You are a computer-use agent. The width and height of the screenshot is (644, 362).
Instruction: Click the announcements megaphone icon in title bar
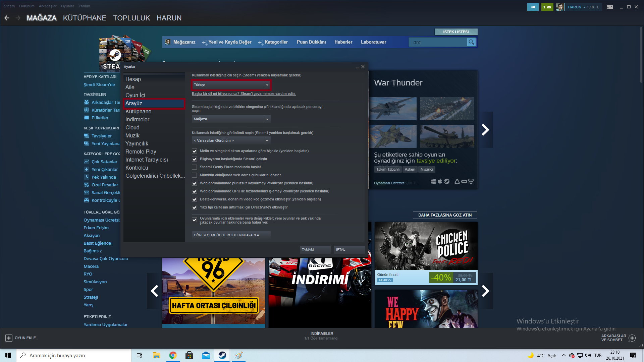click(x=533, y=7)
